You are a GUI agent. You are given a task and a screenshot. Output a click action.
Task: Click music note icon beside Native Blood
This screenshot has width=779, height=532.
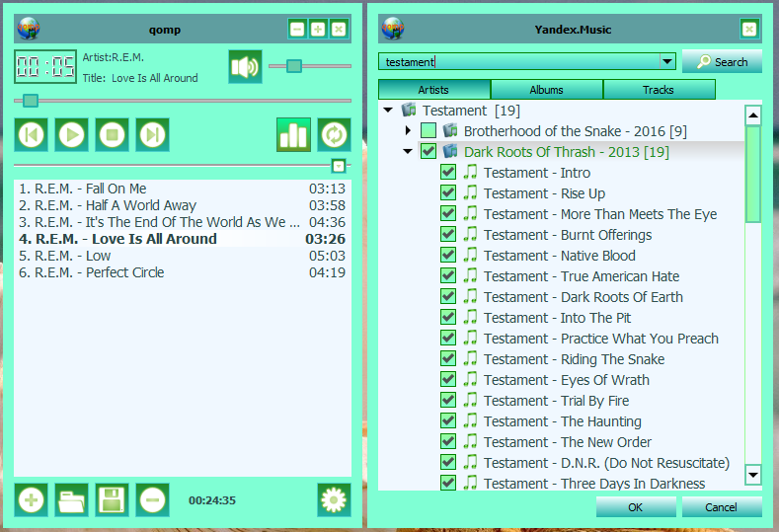[470, 255]
